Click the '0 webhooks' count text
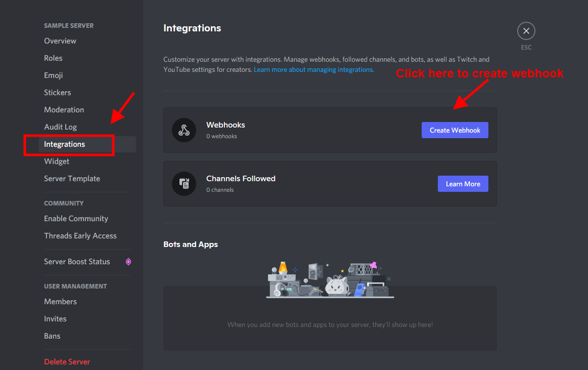The height and width of the screenshot is (370, 588). click(221, 136)
